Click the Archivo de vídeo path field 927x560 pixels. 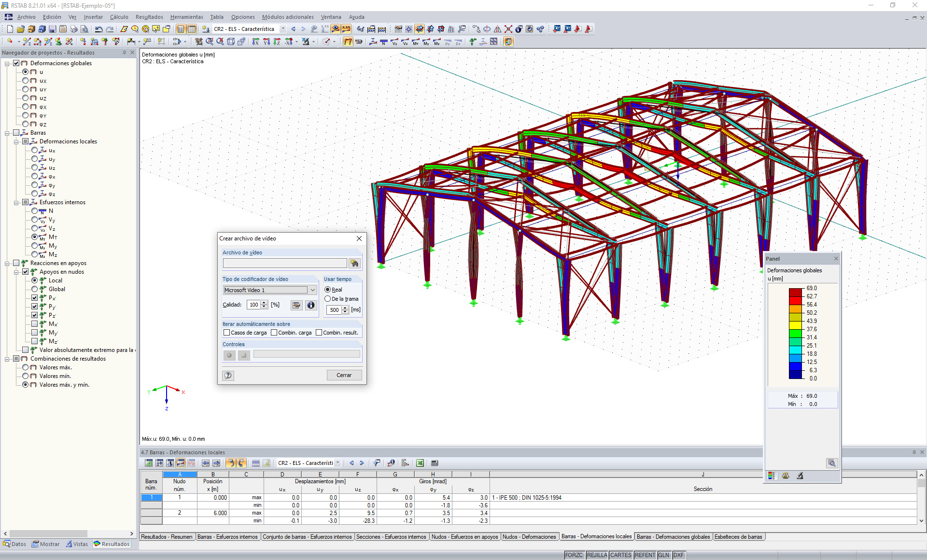(x=284, y=263)
